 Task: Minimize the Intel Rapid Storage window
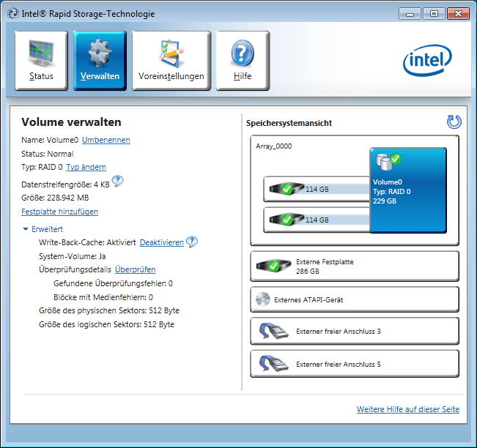[x=410, y=14]
